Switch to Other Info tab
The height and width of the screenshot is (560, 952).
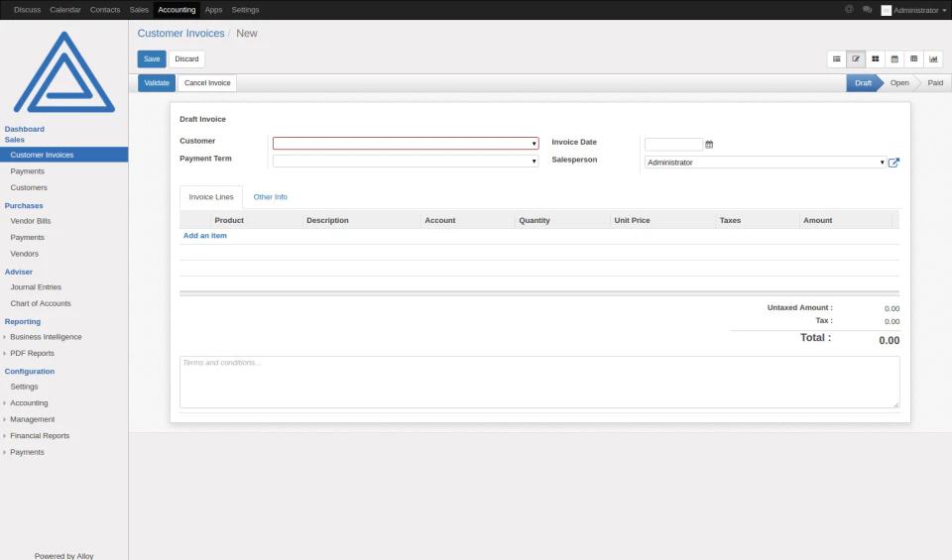[270, 197]
